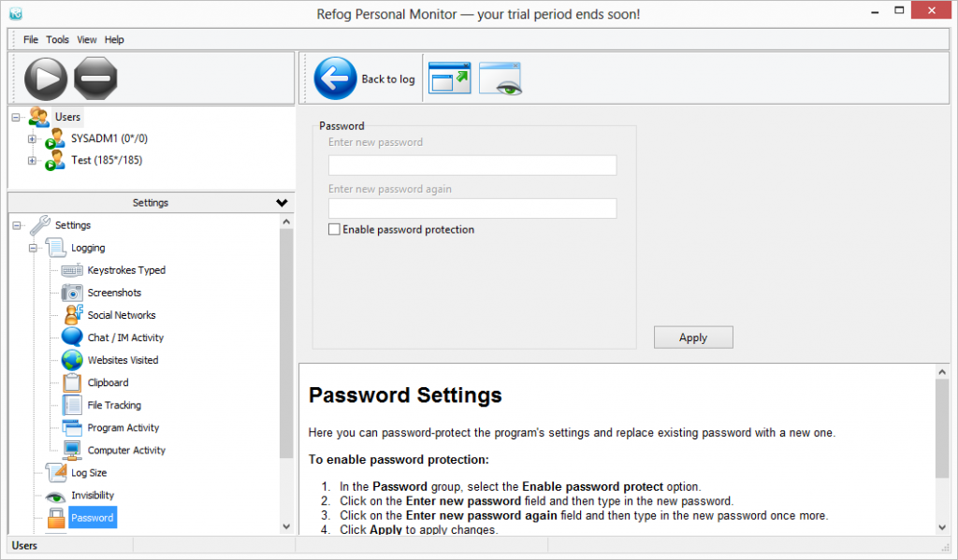Expand the SYSADM1 user node
The width and height of the screenshot is (958, 560).
[x=33, y=139]
